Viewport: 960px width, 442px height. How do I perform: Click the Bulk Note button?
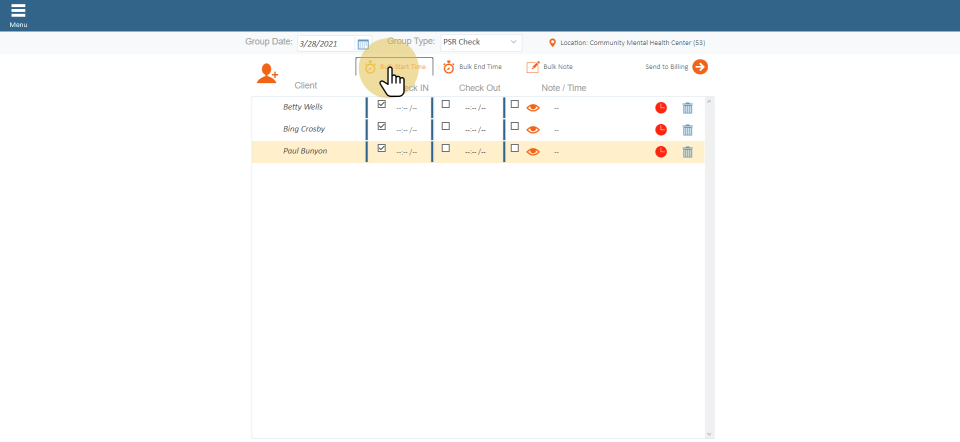549,67
